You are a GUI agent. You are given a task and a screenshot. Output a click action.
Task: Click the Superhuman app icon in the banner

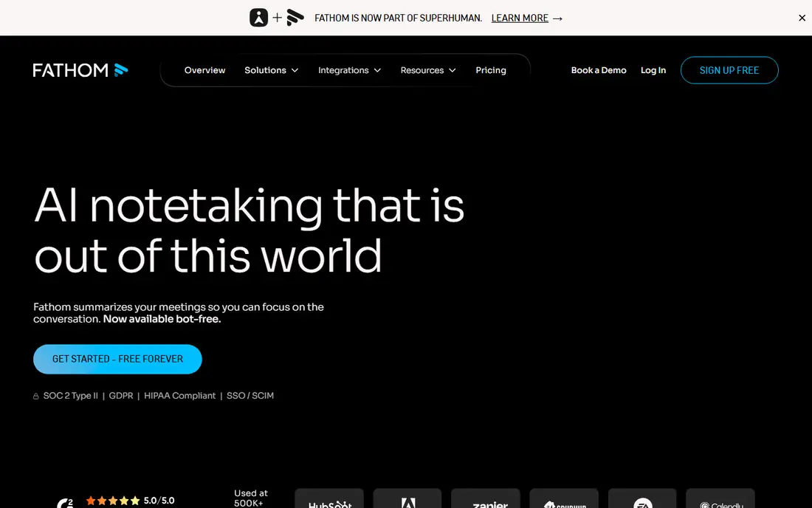point(258,18)
